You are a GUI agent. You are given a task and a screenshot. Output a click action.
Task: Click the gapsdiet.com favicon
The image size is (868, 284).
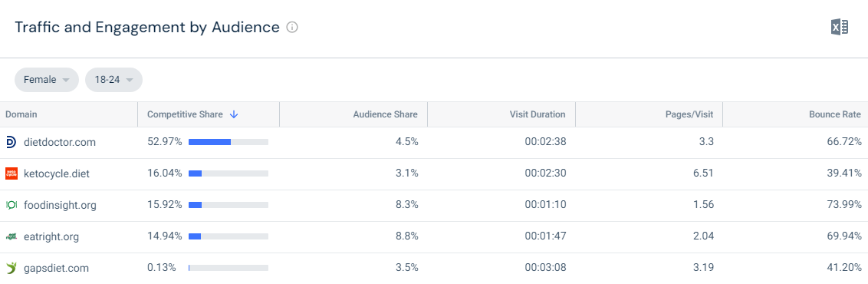click(11, 269)
